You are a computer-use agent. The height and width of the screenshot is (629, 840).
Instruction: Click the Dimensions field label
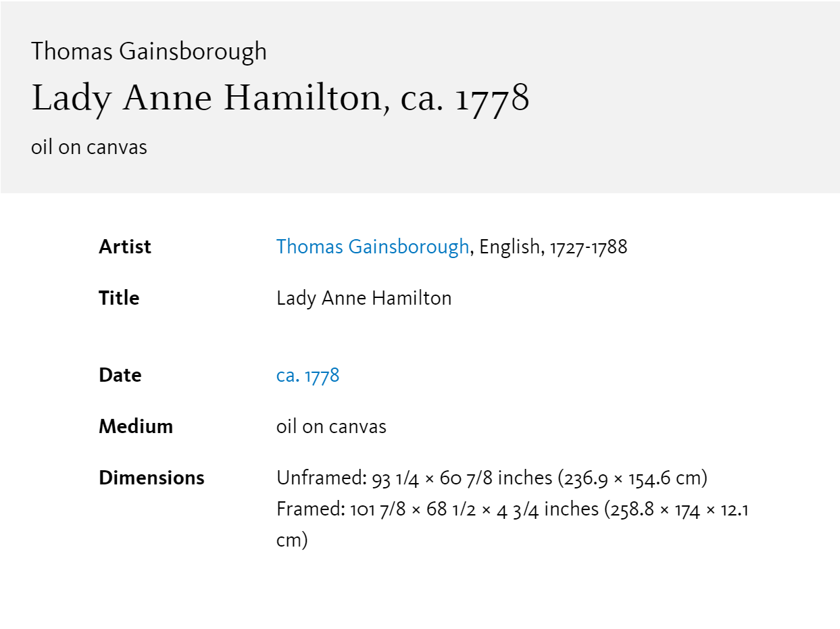151,478
